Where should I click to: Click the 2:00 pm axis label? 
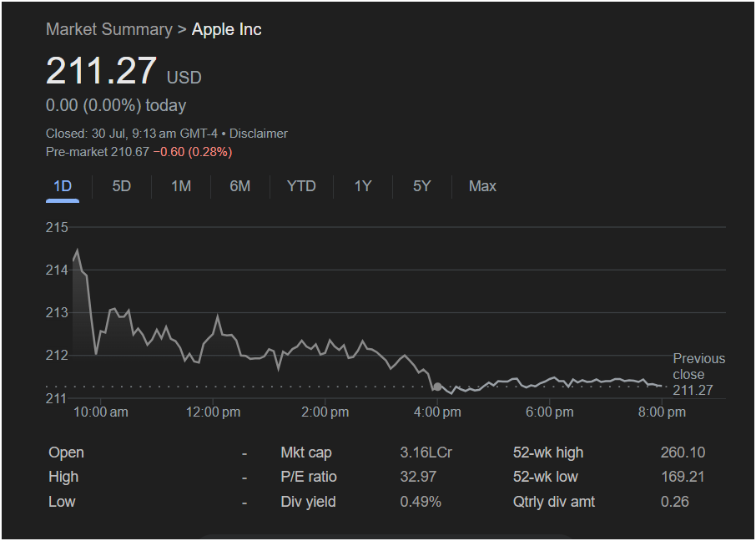[325, 412]
